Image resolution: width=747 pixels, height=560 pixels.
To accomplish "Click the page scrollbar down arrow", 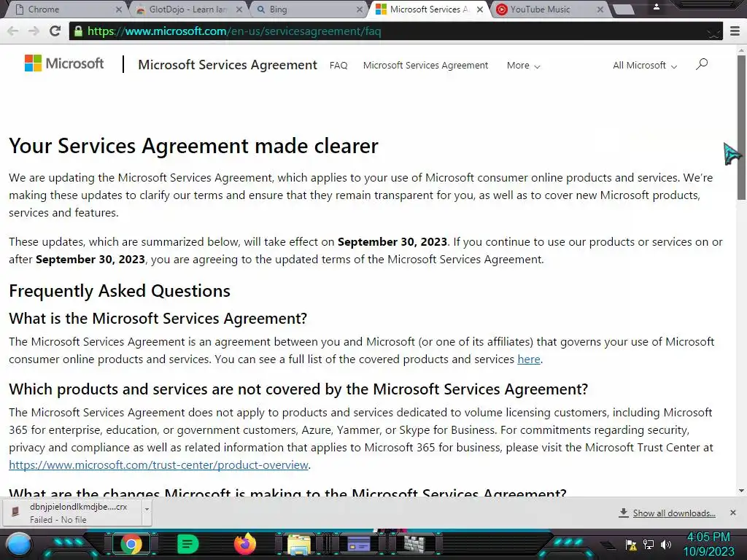I will 741,491.
